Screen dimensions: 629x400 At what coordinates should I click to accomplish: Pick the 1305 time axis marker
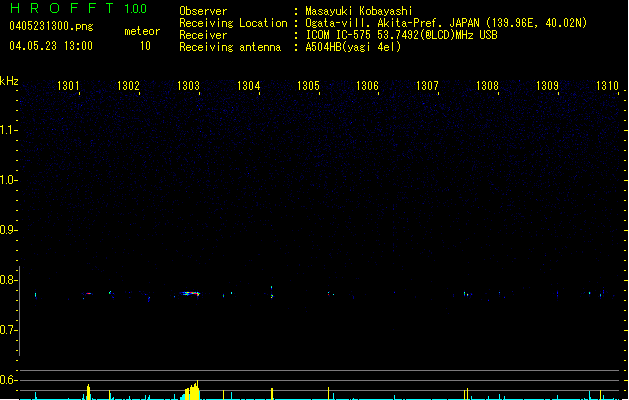tap(308, 86)
